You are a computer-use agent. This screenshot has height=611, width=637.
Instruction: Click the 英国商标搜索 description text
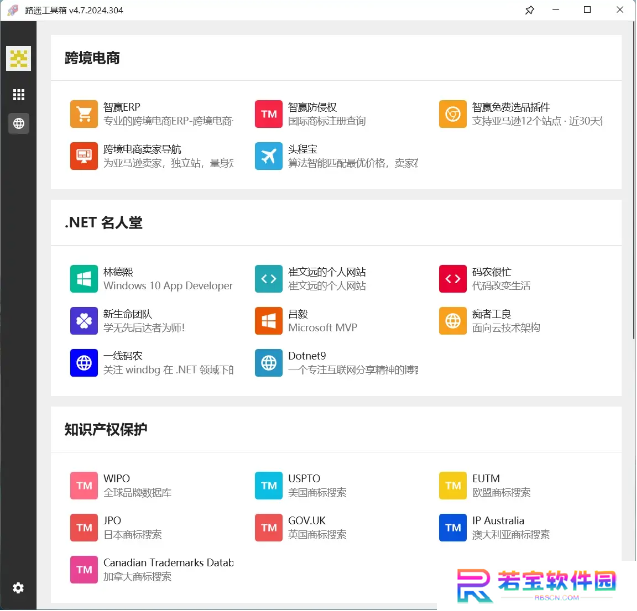pyautogui.click(x=317, y=535)
